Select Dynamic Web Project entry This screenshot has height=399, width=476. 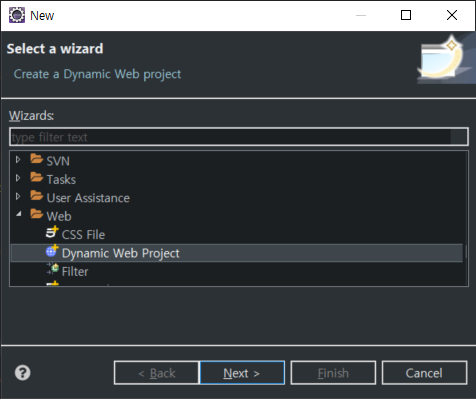(x=237, y=253)
